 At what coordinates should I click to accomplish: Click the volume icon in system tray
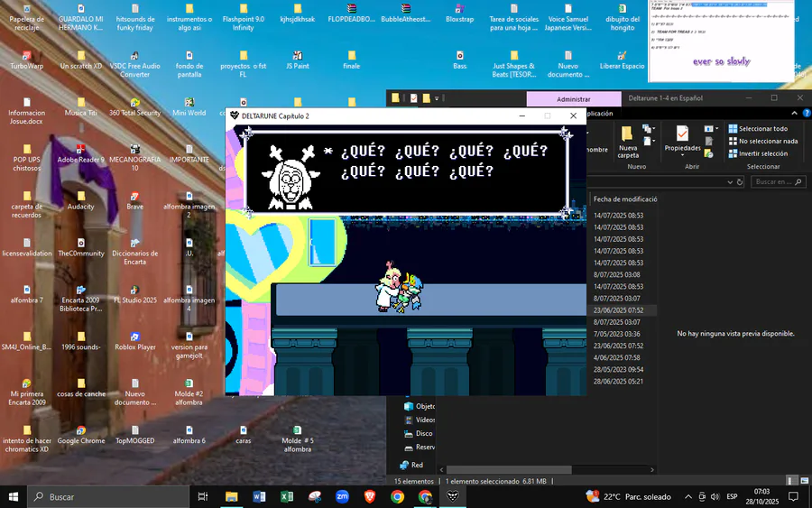click(x=715, y=496)
